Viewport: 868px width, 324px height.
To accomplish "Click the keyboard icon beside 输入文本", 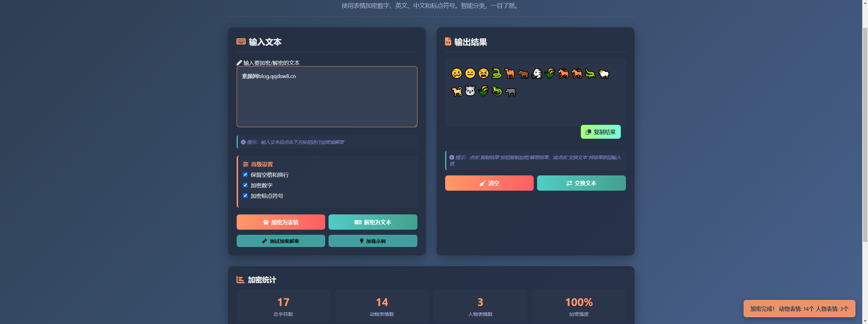I will click(x=241, y=42).
